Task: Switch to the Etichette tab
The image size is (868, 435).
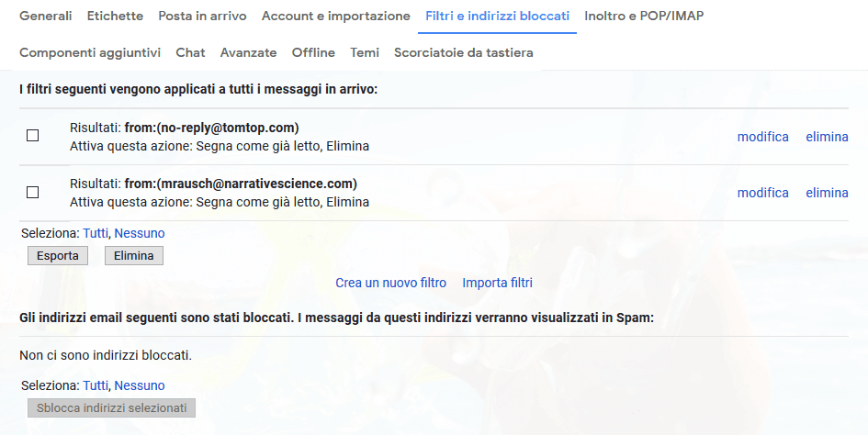Action: click(115, 16)
